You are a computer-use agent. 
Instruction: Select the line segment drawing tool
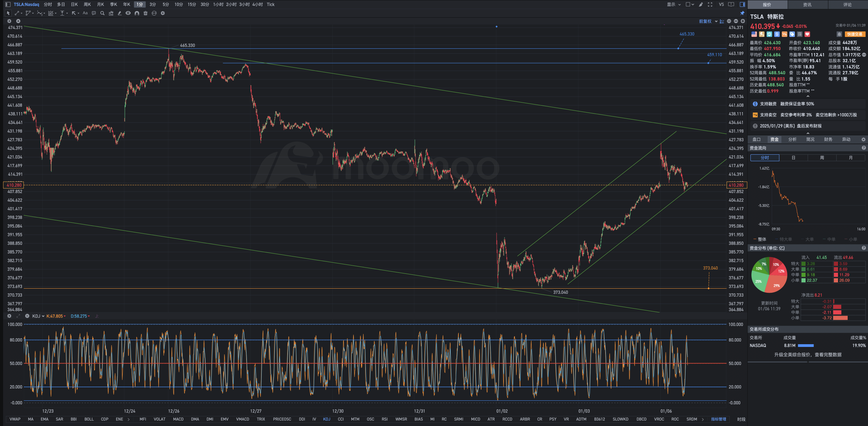[17, 13]
